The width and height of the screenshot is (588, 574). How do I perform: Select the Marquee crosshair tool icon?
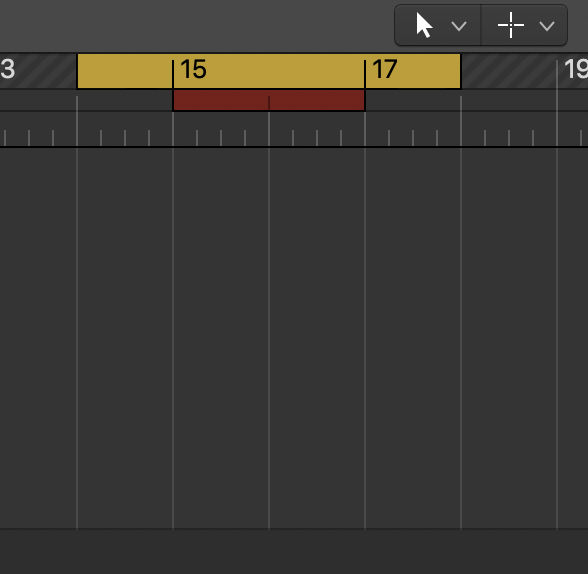point(511,25)
